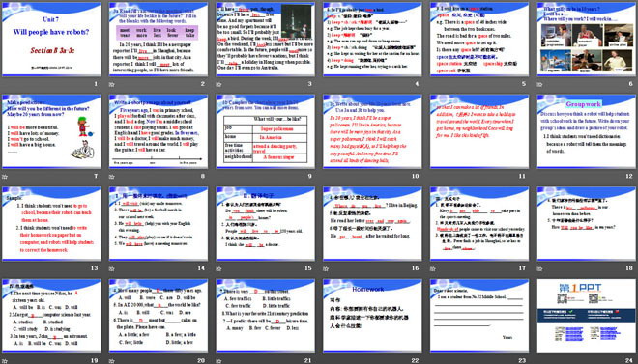Select slide 10 with red 'super policeman' passage
The image size is (638, 364).
pyautogui.click(x=372, y=131)
